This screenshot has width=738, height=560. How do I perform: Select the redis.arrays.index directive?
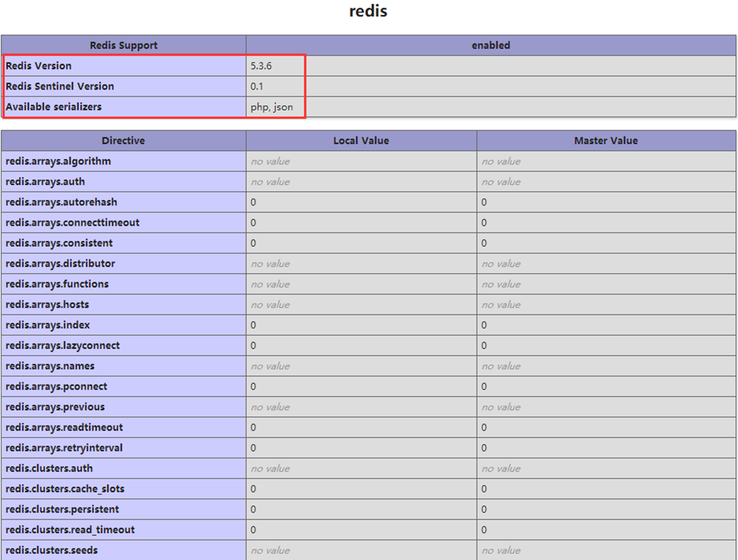[x=47, y=324]
